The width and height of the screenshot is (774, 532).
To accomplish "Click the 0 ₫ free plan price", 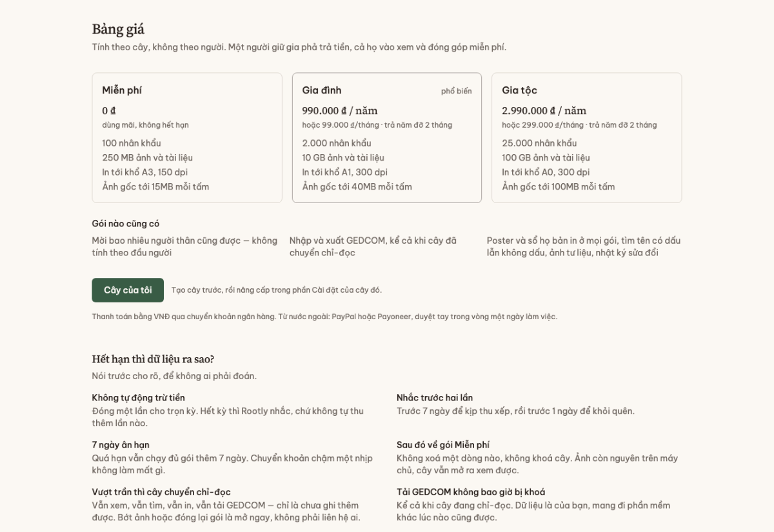I will point(109,110).
